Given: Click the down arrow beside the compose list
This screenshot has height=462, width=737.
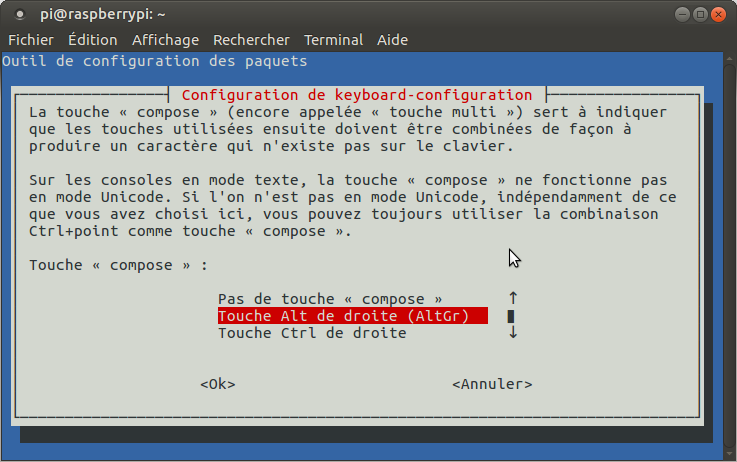Looking at the screenshot, I should [x=513, y=333].
